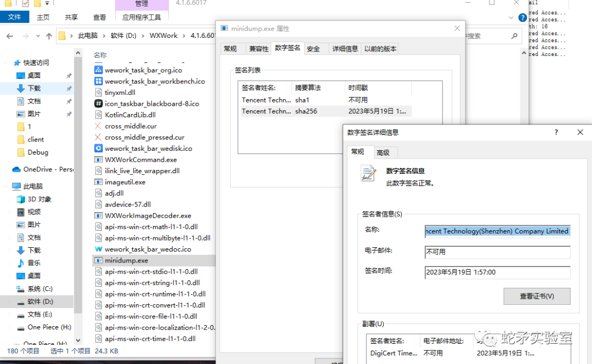592x364 pixels.
Task: Open 常规 tab in minidump.exe properties
Action: coord(230,49)
